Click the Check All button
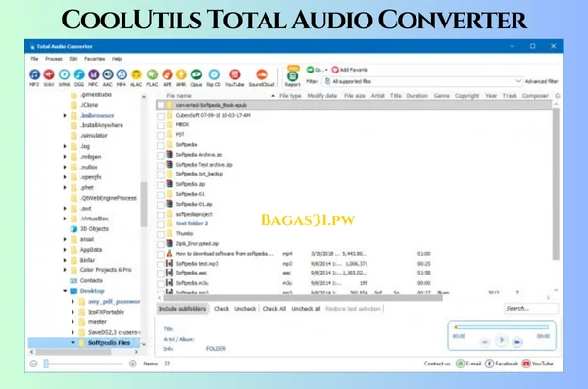The width and height of the screenshot is (588, 389). pos(274,309)
